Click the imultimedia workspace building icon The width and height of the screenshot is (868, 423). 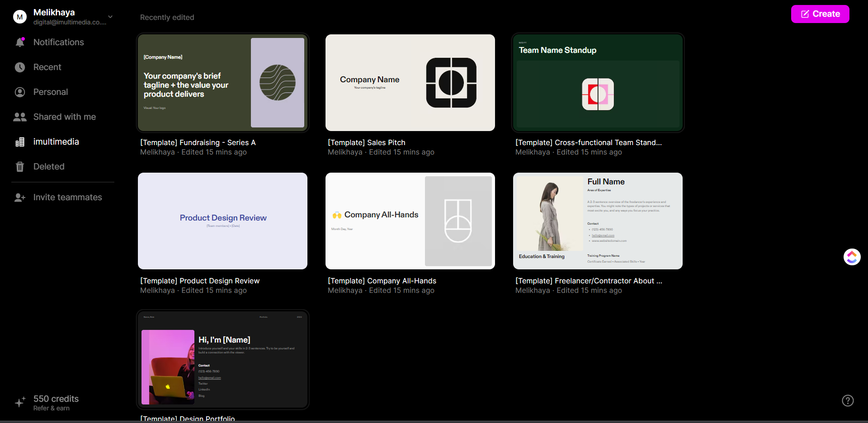point(20,142)
